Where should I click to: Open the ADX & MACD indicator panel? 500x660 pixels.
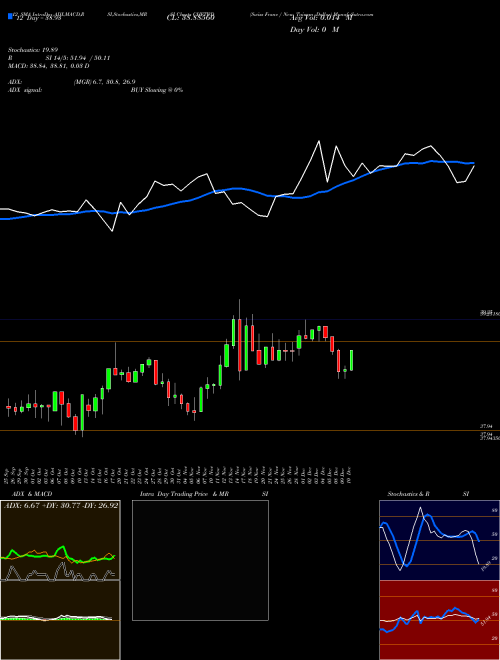click(x=60, y=580)
